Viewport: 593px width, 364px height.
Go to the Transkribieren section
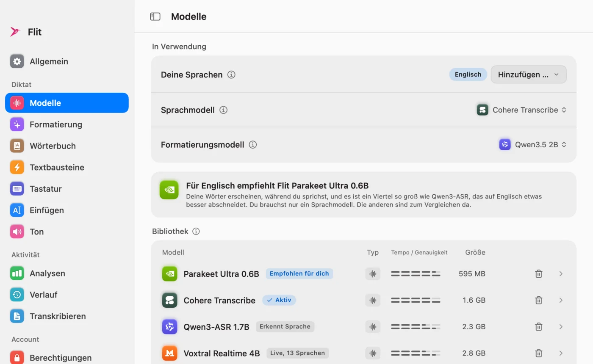[x=67, y=316]
